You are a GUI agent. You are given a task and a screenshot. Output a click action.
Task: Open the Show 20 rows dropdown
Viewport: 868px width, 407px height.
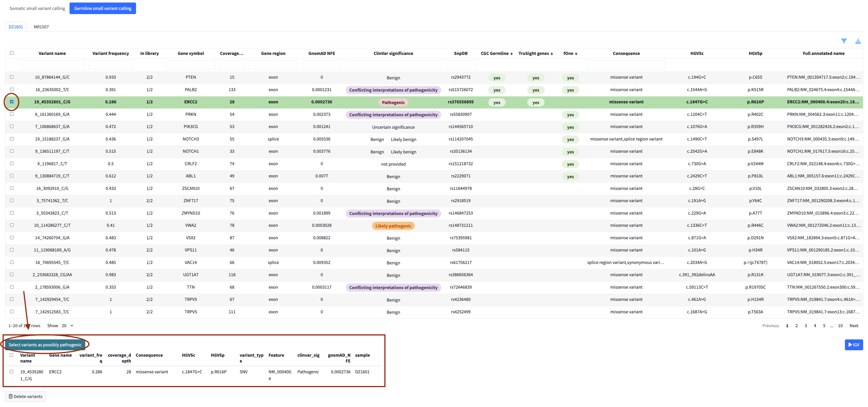tap(67, 326)
